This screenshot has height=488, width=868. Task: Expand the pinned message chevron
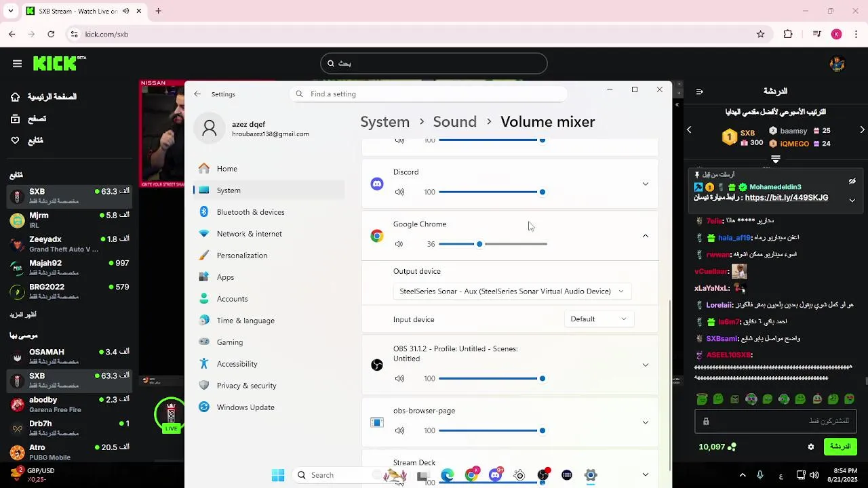[x=852, y=200]
